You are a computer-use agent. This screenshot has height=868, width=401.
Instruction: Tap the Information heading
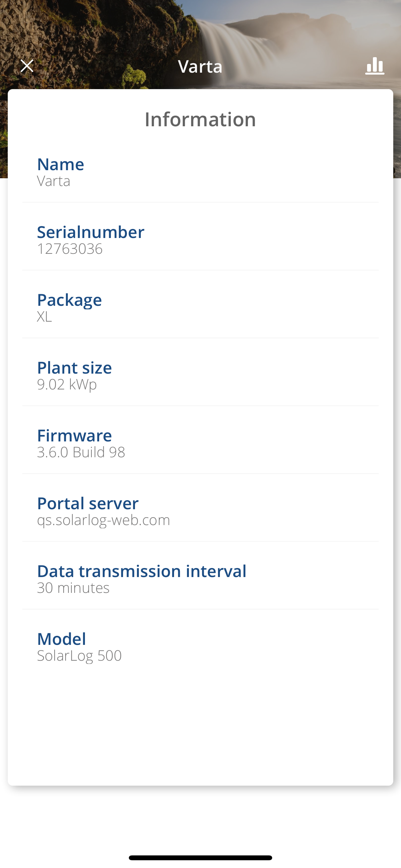click(x=200, y=119)
